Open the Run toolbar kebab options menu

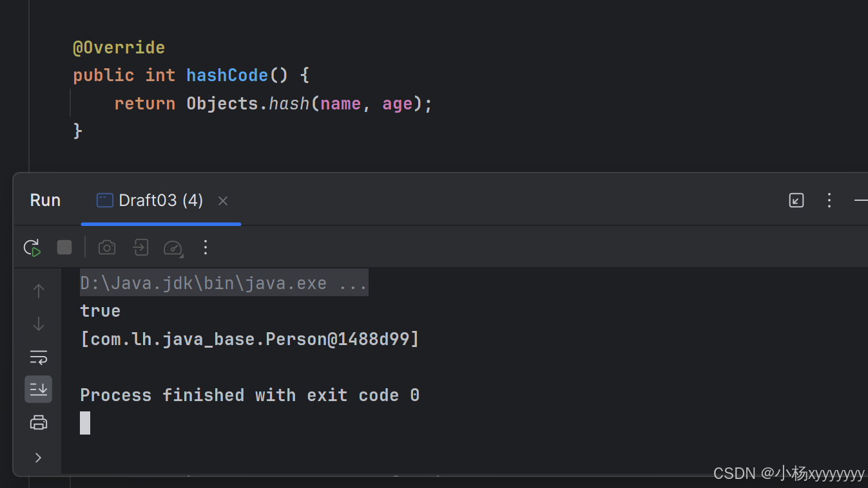click(x=205, y=247)
